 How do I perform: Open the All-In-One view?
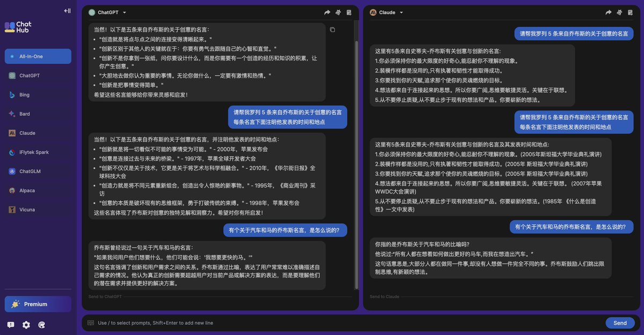click(38, 56)
